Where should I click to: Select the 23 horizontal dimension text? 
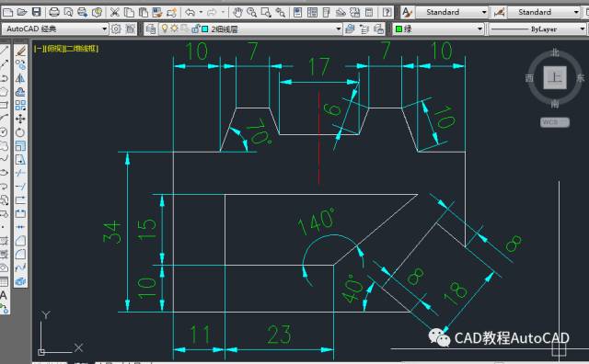tap(279, 335)
